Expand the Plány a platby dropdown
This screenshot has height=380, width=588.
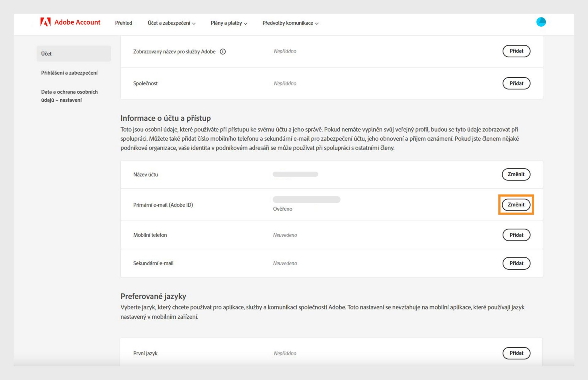coord(229,23)
